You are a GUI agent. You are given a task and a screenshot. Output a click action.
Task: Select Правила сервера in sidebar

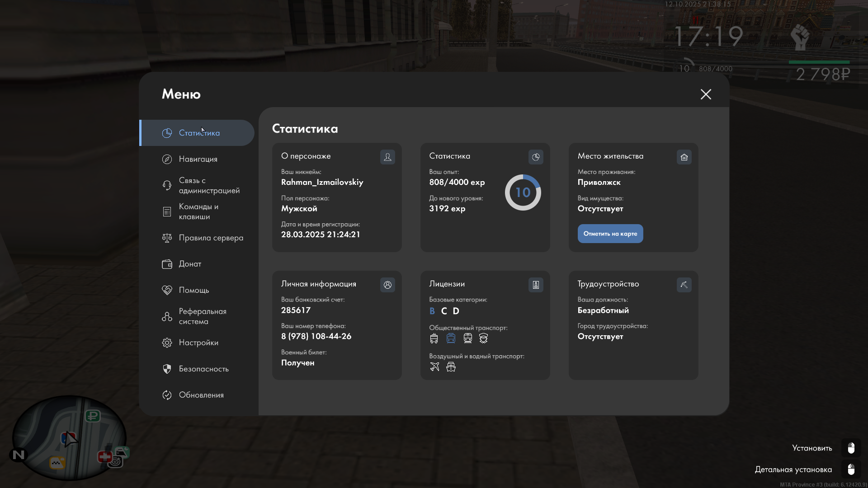point(211,238)
